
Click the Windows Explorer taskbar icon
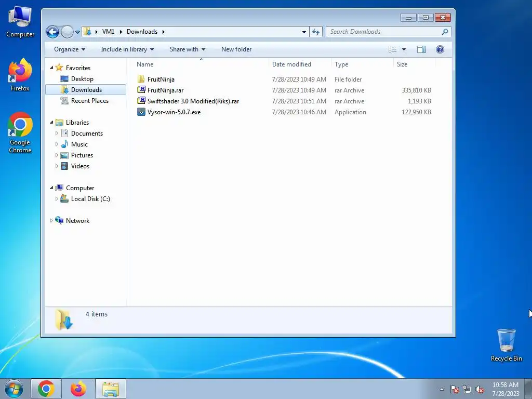[x=111, y=389]
